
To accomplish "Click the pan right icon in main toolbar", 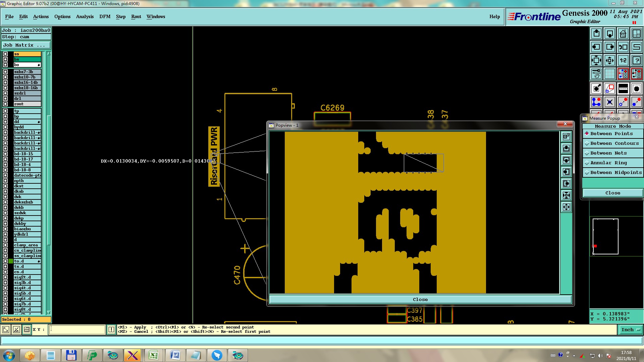I will (609, 47).
